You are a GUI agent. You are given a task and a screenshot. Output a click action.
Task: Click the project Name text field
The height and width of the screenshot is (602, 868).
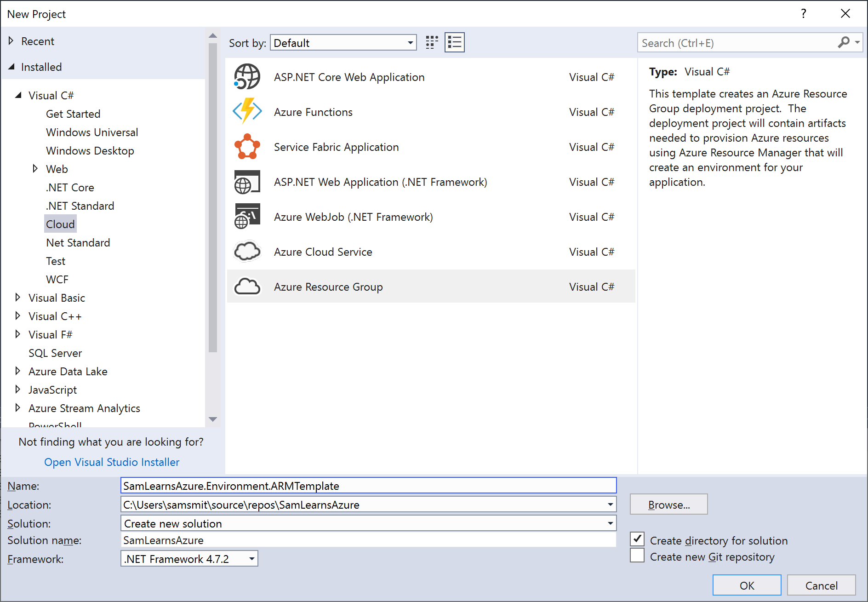[x=368, y=486]
